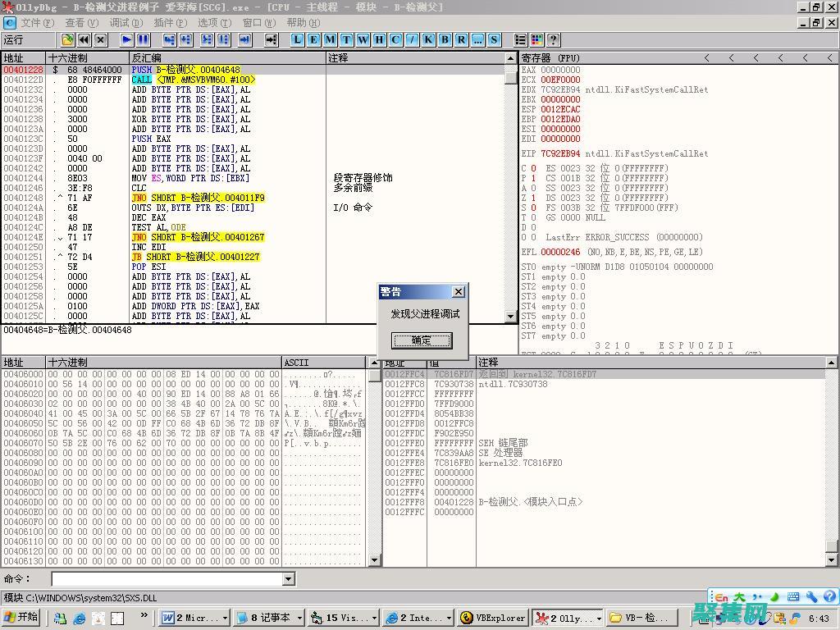Open the 选项 (Options) menu

[213, 23]
